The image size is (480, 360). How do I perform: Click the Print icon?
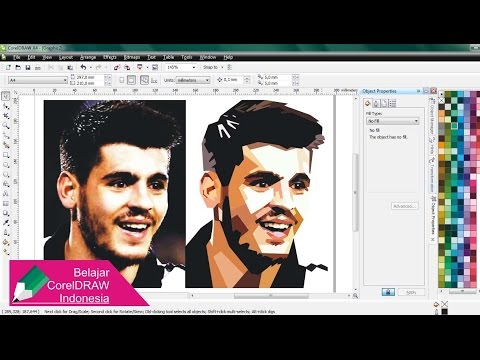(38, 68)
